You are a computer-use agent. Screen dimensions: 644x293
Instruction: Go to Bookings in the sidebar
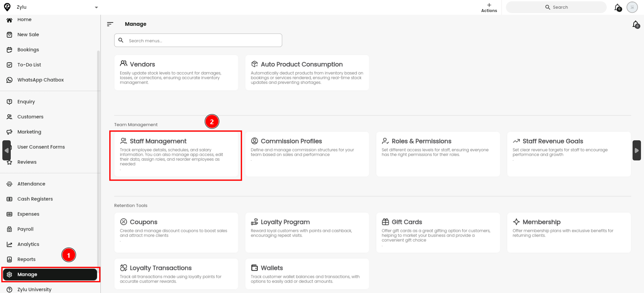coord(28,50)
